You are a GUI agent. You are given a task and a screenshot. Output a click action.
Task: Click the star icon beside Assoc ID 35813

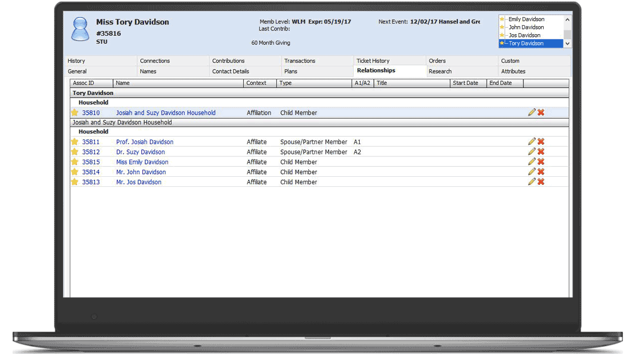(75, 182)
